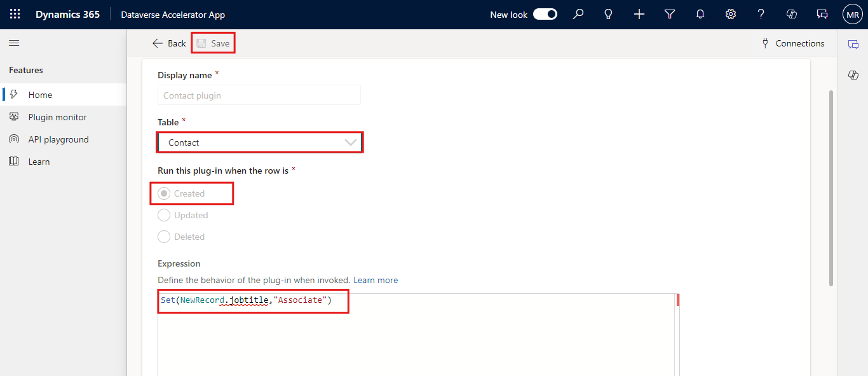The width and height of the screenshot is (868, 376).
Task: Open the app launcher waffle icon
Action: [15, 14]
